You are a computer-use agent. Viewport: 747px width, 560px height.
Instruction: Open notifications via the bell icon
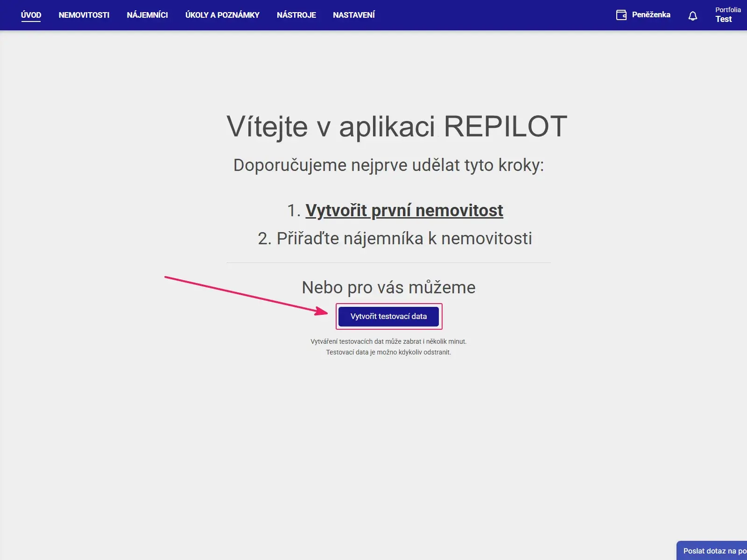693,16
